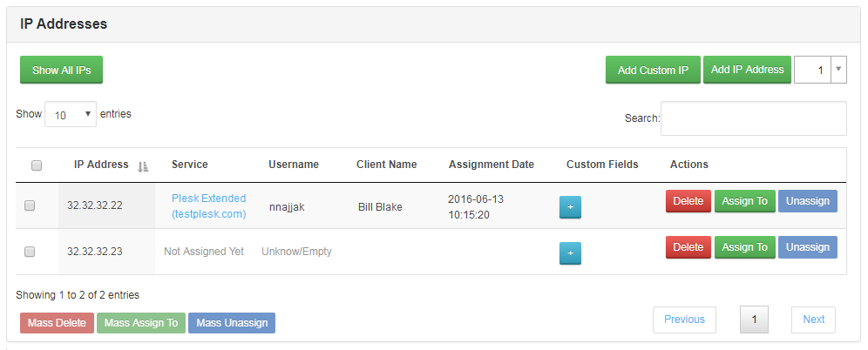Click Assign To for IP 32.32.32.22
This screenshot has height=350, width=868.
744,201
